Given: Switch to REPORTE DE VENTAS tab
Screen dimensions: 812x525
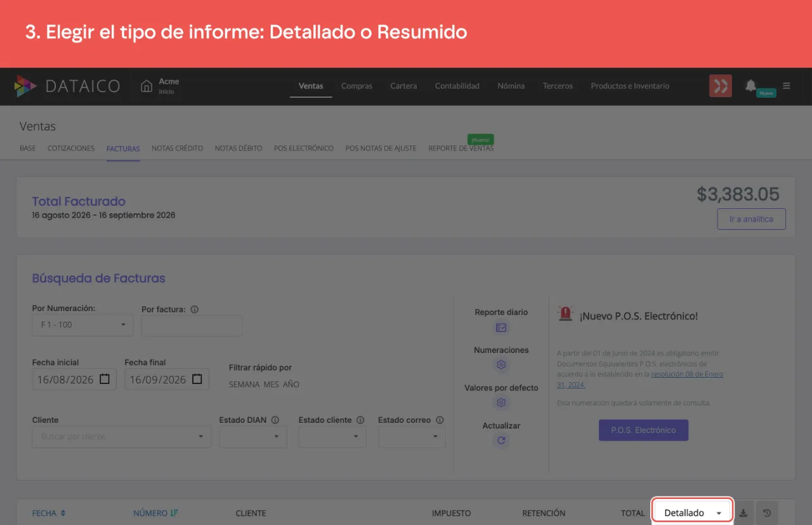Looking at the screenshot, I should [x=461, y=148].
